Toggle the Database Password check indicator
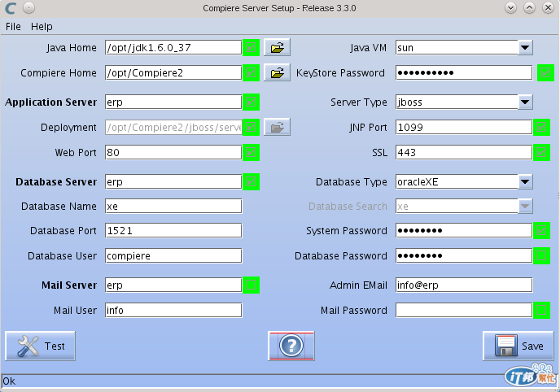Screen dimensions: 560x392 tap(541, 255)
